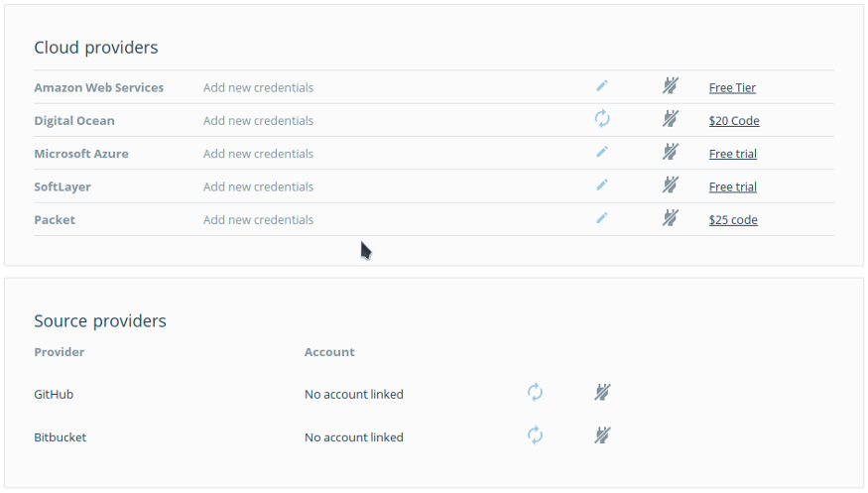Click the unlink plug icon for Packet

click(671, 218)
